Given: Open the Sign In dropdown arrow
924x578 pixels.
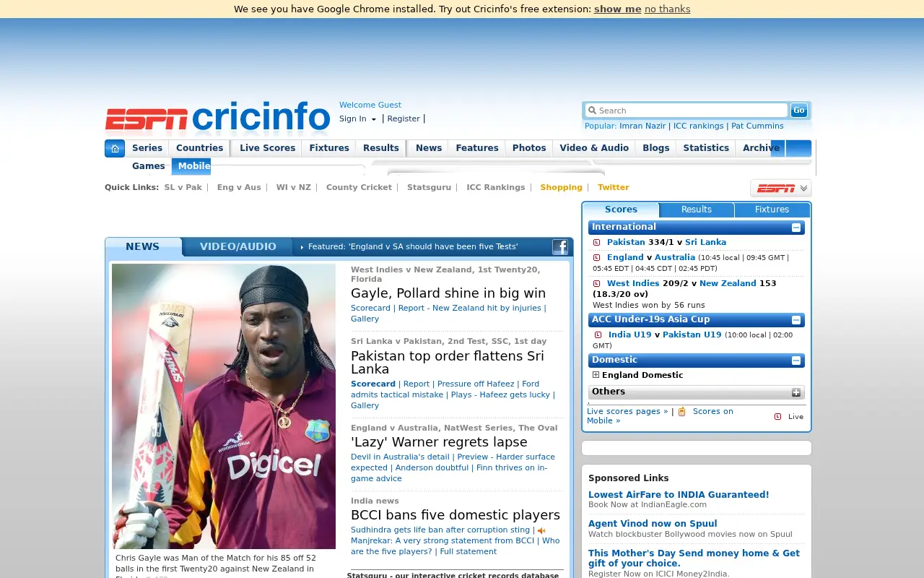Looking at the screenshot, I should pyautogui.click(x=374, y=120).
